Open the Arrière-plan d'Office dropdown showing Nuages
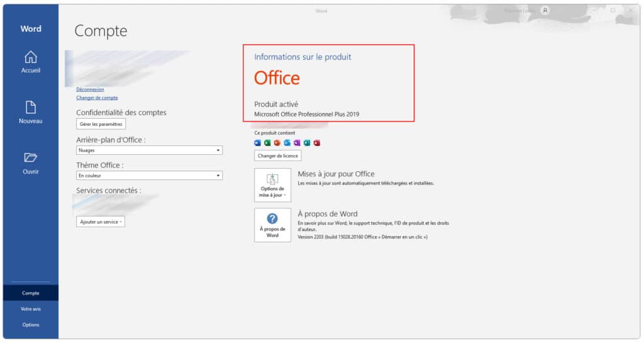The image size is (644, 343). pos(149,150)
